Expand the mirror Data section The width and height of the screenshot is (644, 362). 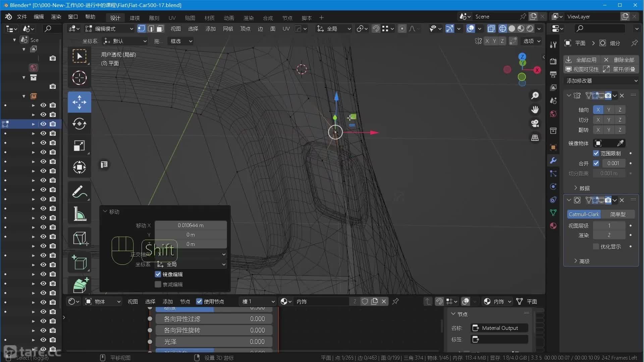coord(582,188)
